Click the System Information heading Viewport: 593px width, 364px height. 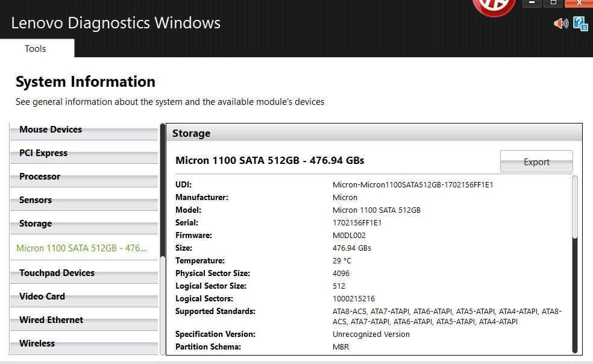86,82
